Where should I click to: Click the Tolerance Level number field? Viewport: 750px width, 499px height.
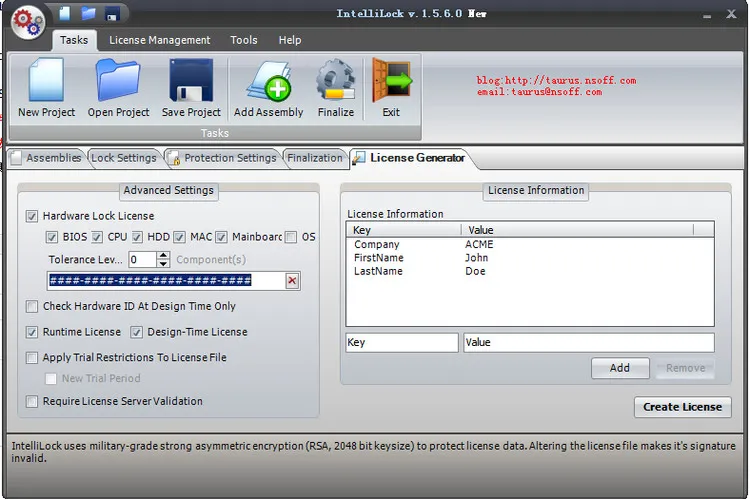coord(142,260)
